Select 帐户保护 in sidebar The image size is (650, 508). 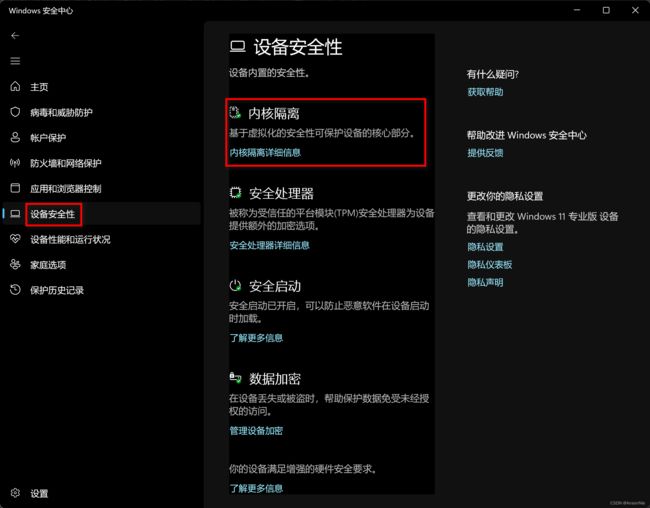[48, 138]
